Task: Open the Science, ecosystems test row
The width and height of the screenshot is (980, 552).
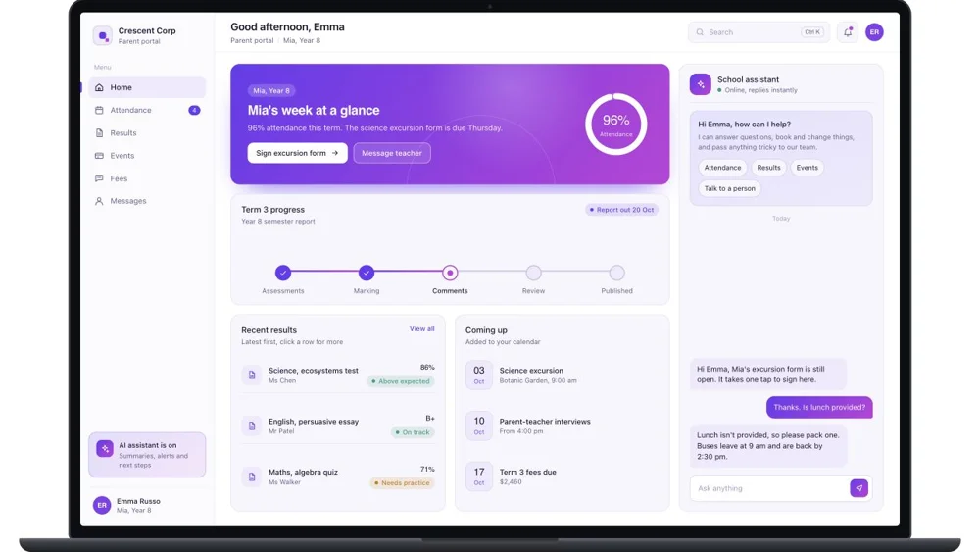Action: coord(338,376)
